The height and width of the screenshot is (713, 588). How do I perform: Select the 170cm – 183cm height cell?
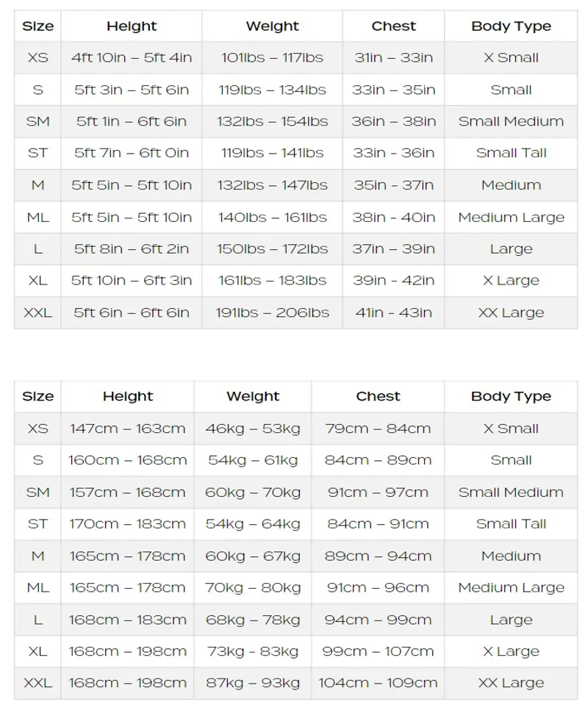click(x=127, y=524)
